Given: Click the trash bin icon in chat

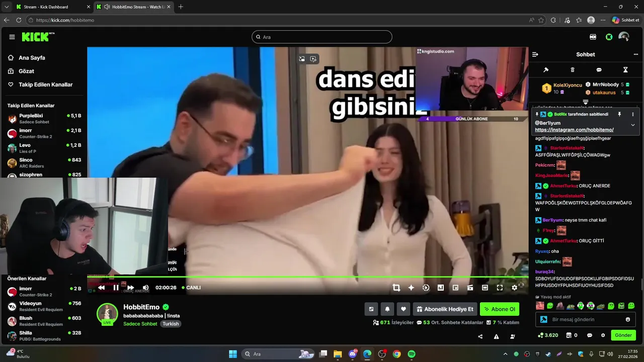Looking at the screenshot, I should tap(573, 70).
